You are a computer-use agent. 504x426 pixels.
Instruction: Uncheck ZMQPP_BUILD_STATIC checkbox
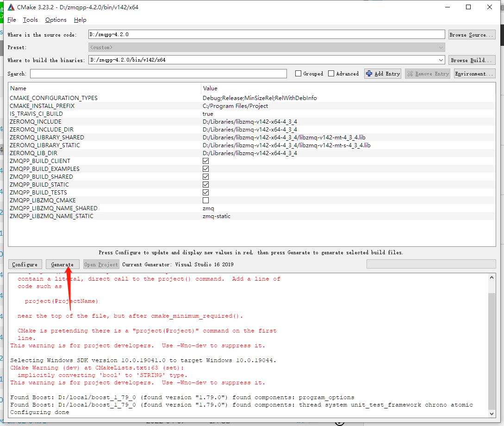(x=205, y=185)
